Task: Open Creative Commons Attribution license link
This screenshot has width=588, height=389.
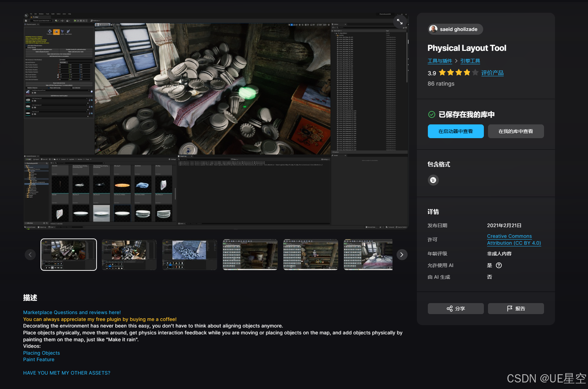Action: (514, 240)
